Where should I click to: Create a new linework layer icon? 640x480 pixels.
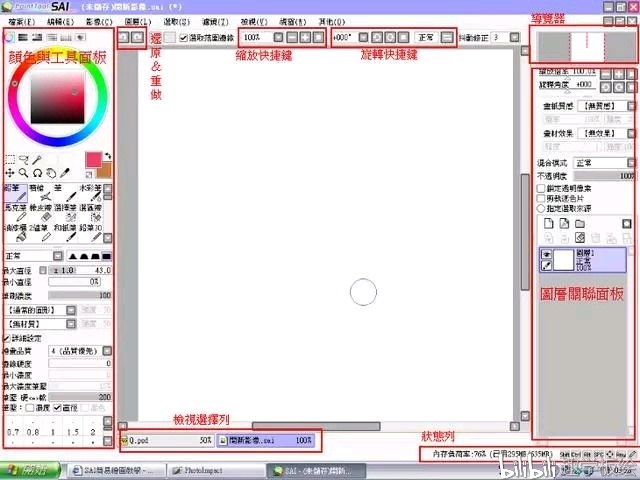click(x=564, y=224)
